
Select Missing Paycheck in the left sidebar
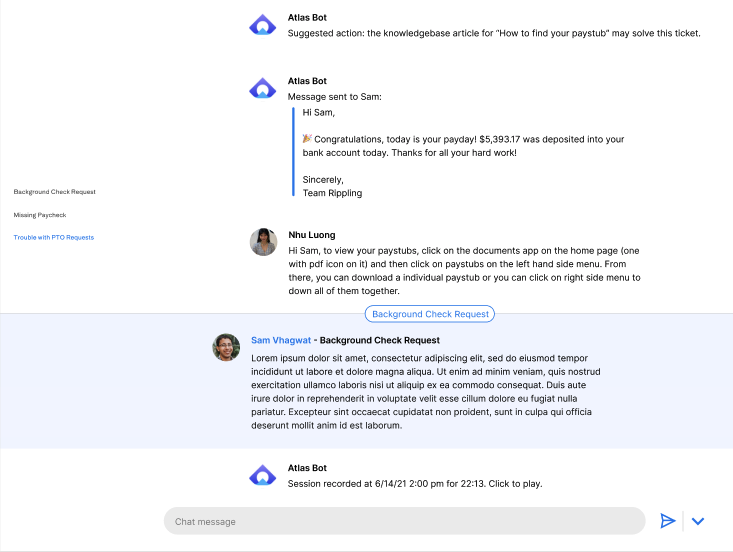pyautogui.click(x=40, y=215)
